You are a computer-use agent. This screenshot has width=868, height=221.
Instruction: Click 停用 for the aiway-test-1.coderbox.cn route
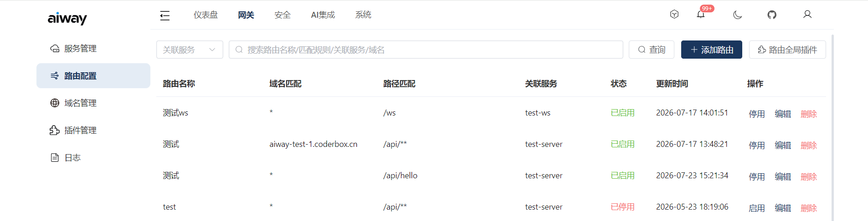pyautogui.click(x=757, y=145)
